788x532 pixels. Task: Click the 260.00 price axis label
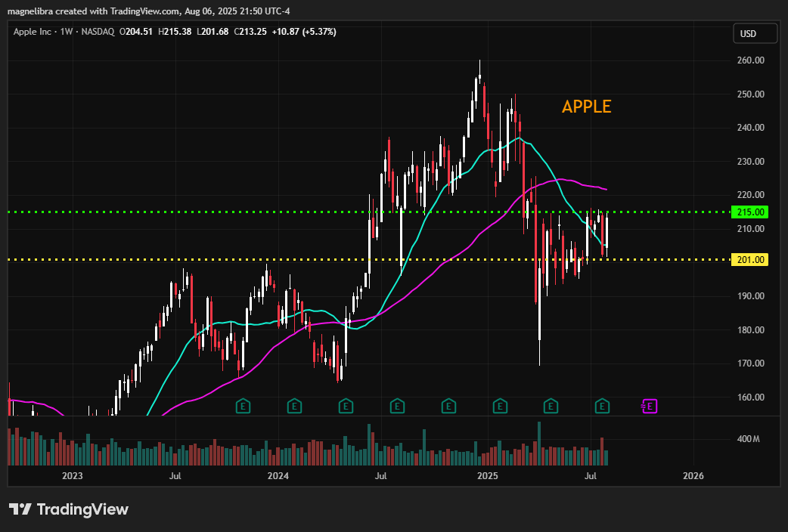(x=751, y=60)
